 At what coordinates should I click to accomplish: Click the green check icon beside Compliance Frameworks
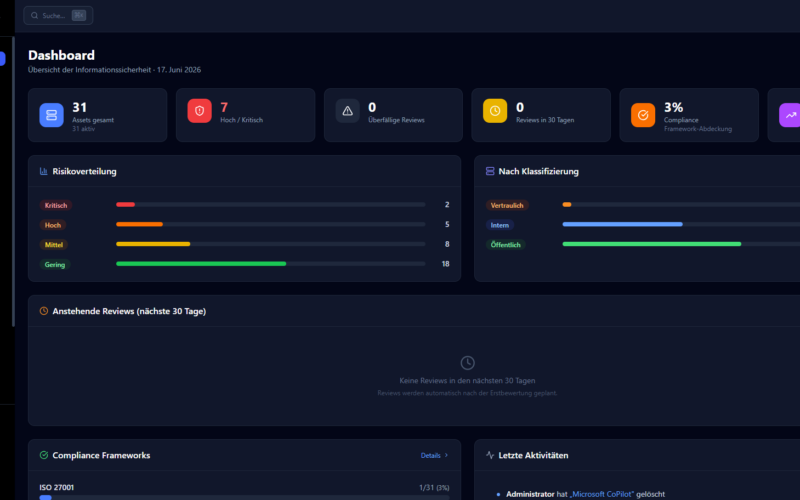[x=44, y=455]
